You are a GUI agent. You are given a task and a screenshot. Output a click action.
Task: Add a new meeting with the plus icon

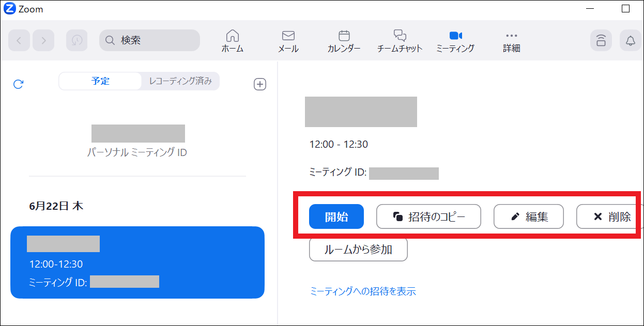[260, 84]
